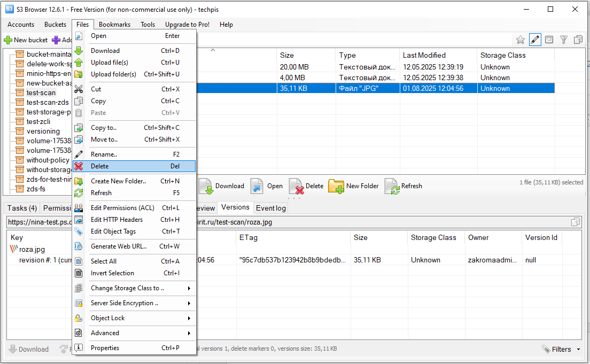Select the 20,00 MB file row
The height and width of the screenshot is (364, 590).
pos(375,67)
